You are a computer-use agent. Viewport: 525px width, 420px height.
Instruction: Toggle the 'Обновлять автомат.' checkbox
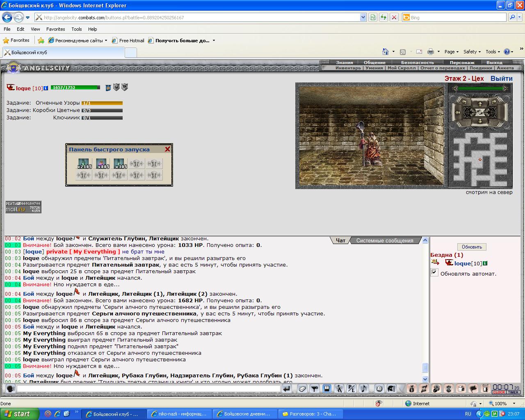point(434,273)
